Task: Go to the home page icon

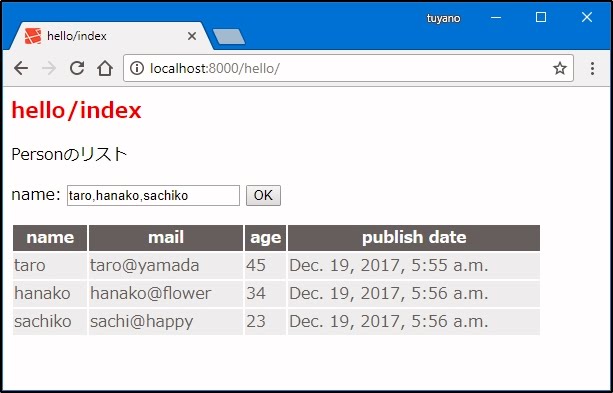Action: tap(105, 68)
